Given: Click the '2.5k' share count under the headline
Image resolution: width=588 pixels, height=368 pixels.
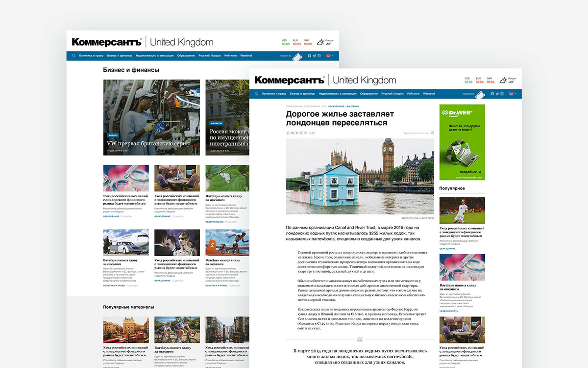Looking at the screenshot, I should (313, 133).
